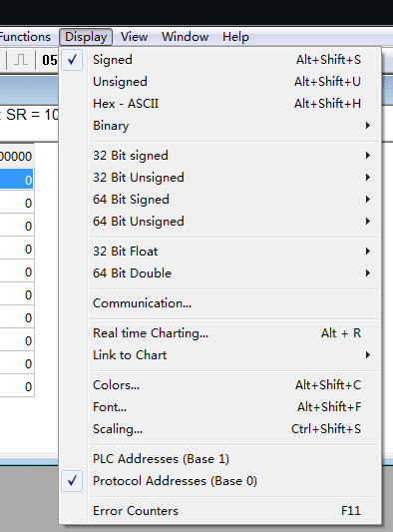The image size is (393, 532).
Task: Expand the 64 Bit Unsigned submenu
Action: click(x=220, y=222)
